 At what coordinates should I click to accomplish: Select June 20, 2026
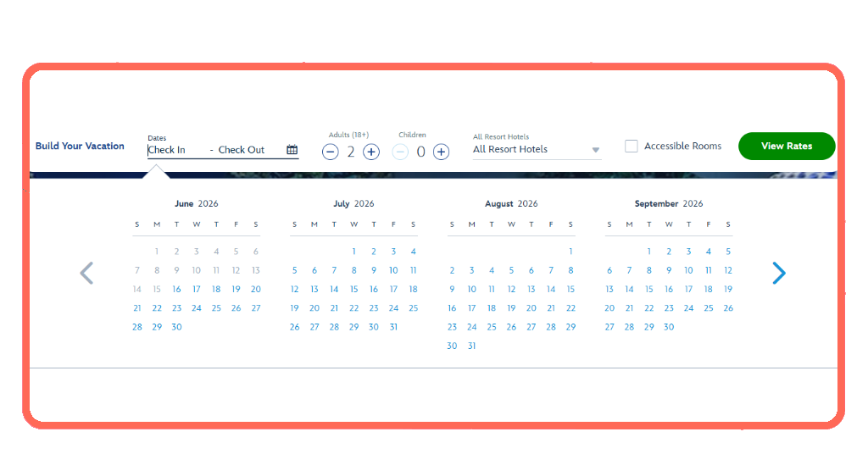(256, 289)
